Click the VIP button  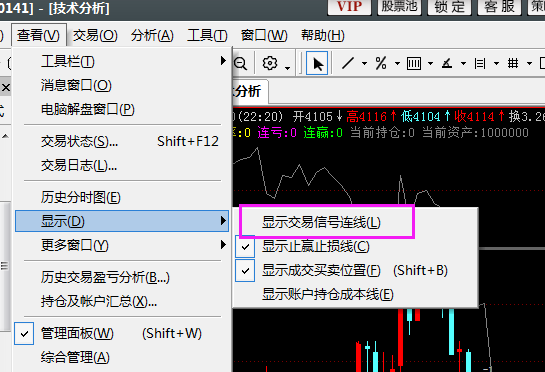(349, 7)
